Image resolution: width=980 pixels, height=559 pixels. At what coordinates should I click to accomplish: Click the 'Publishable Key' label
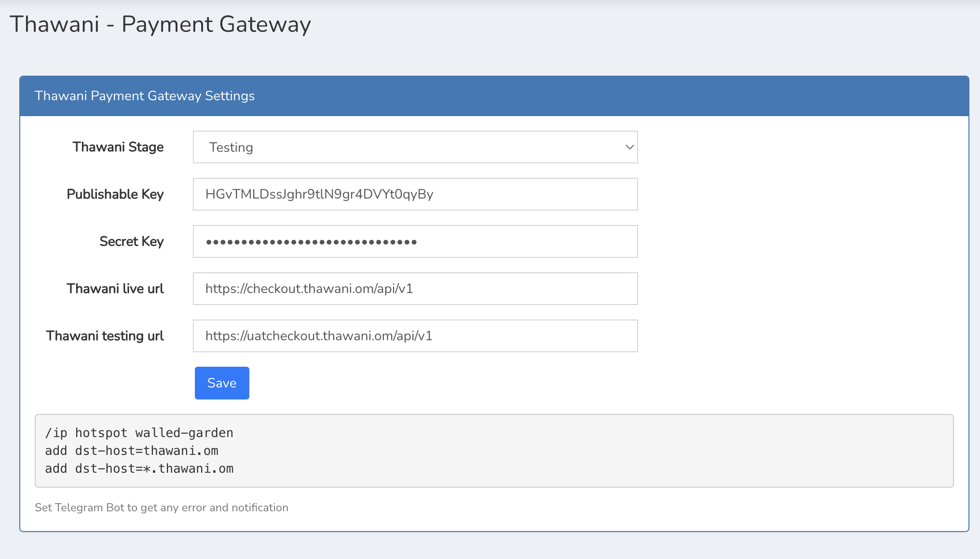point(115,194)
